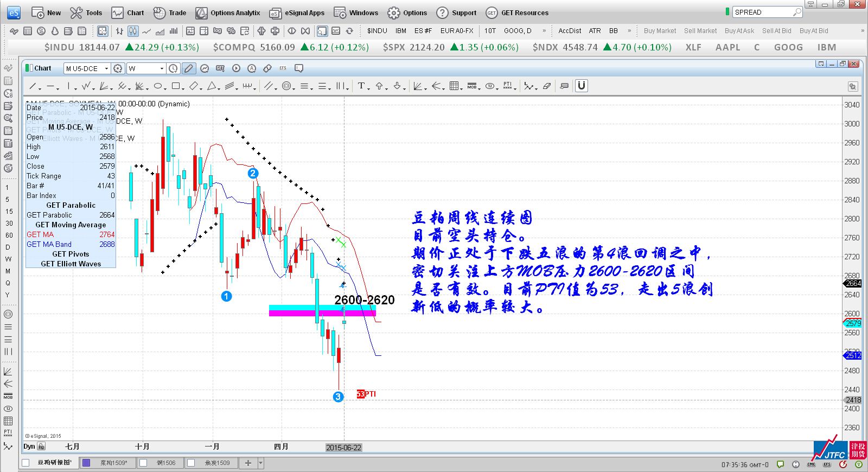Open symbol settings gear icon
This screenshot has height=472, width=868.
click(x=118, y=68)
